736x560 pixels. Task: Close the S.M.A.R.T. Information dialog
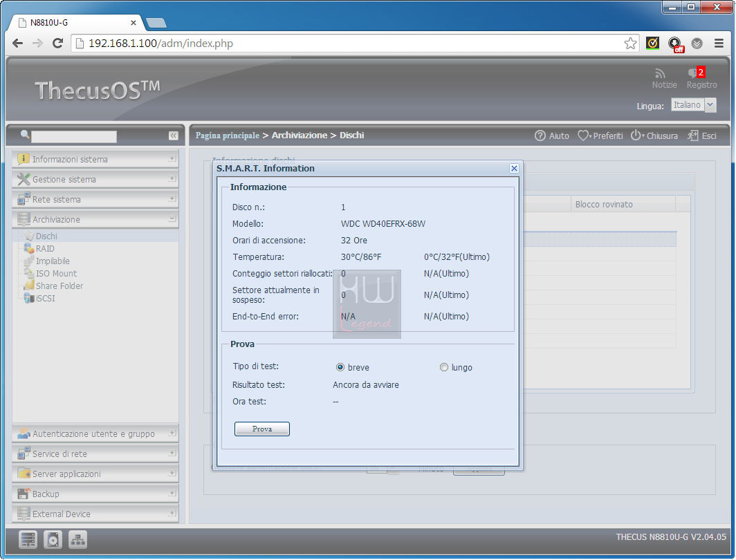(x=514, y=169)
